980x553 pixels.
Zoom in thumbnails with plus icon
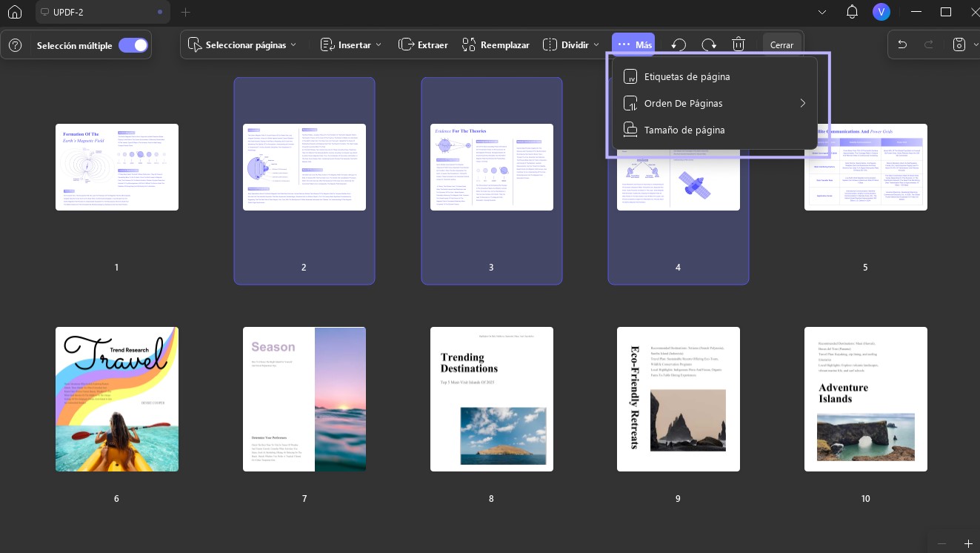pos(968,543)
